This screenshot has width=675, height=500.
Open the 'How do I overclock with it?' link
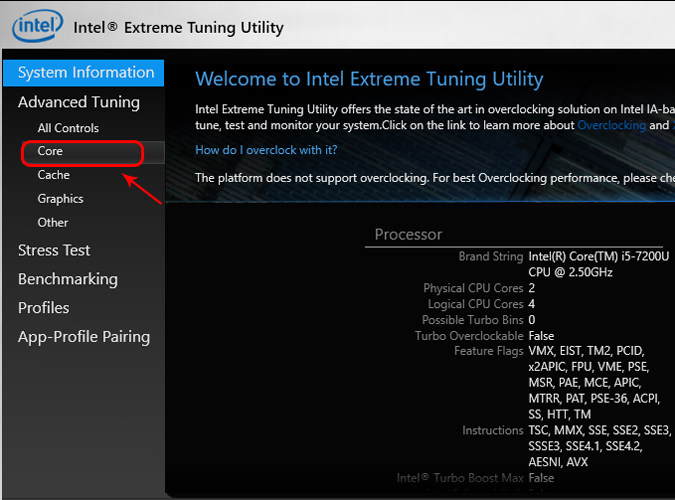tap(266, 150)
